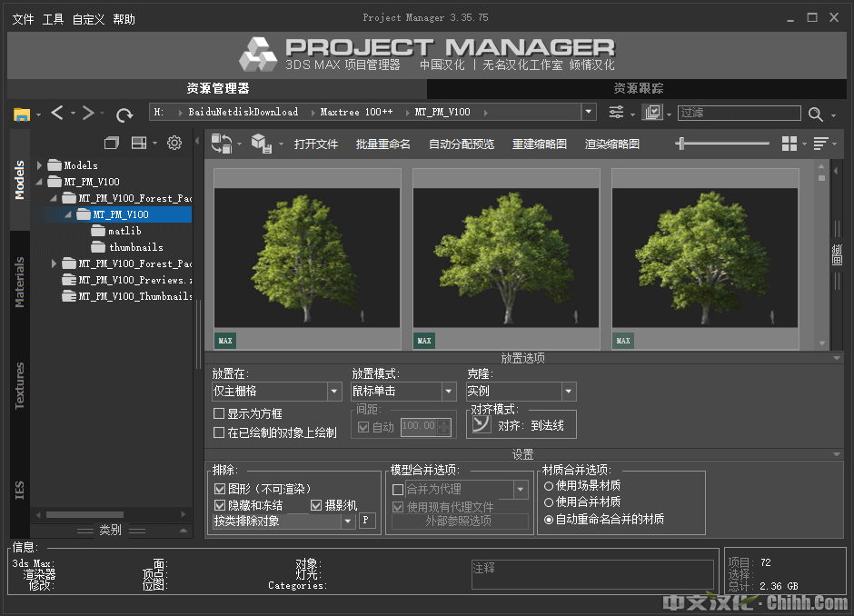The height and width of the screenshot is (616, 854).
Task: Select the first tree model thumbnail
Action: pyautogui.click(x=307, y=259)
